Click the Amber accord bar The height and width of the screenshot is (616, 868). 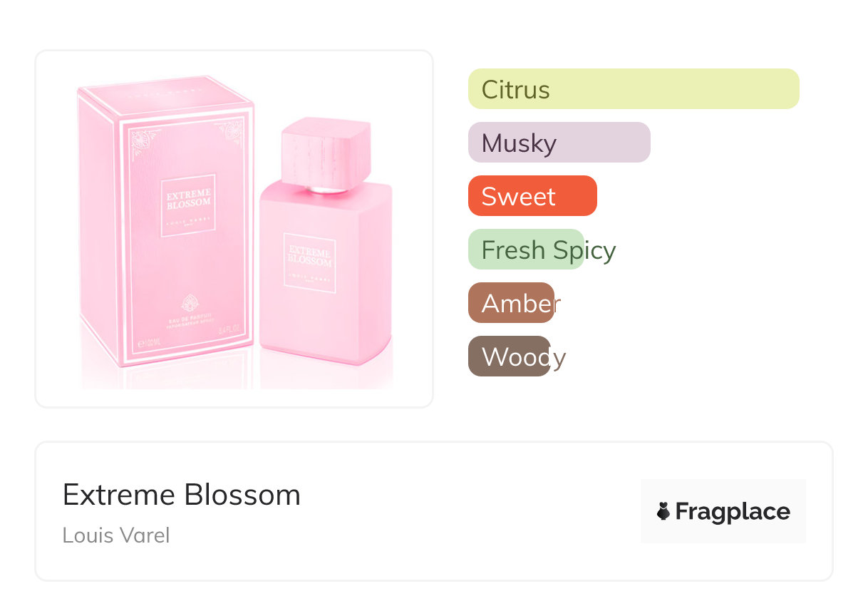point(511,303)
